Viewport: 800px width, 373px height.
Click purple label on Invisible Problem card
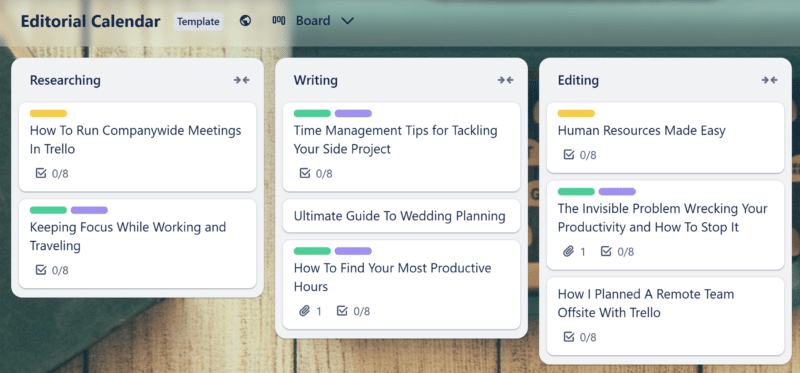pyautogui.click(x=617, y=191)
